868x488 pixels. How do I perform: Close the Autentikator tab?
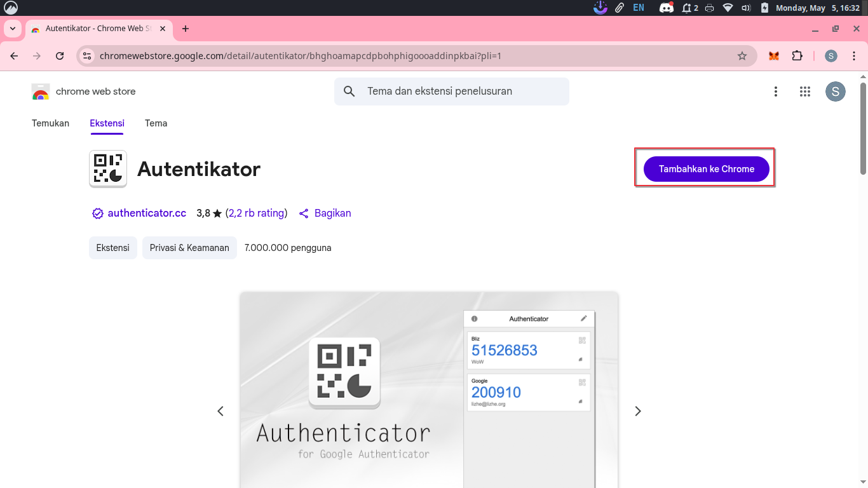tap(163, 29)
